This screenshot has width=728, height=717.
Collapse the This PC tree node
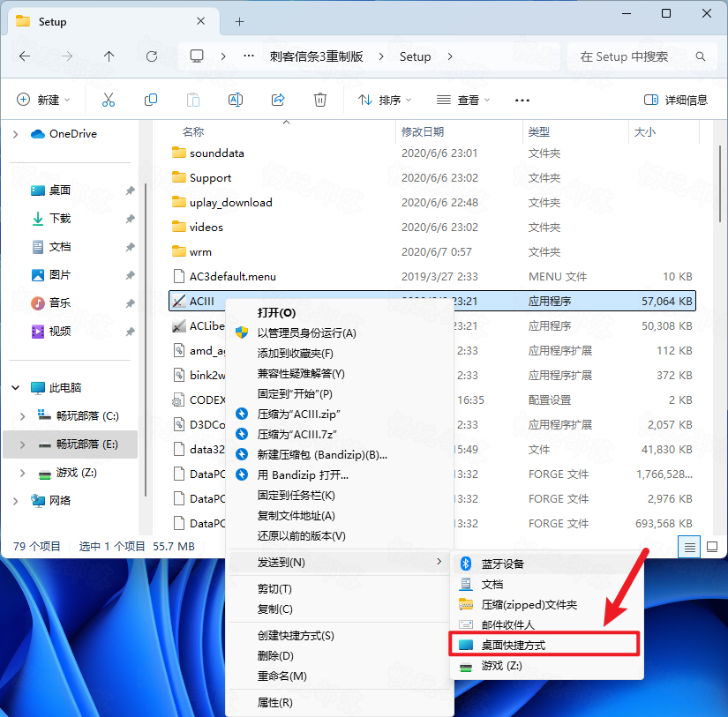pos(16,387)
